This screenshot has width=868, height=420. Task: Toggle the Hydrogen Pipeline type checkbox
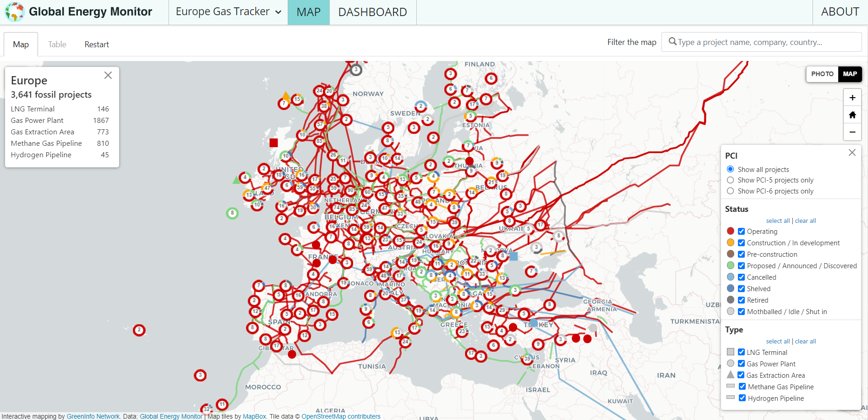point(742,398)
